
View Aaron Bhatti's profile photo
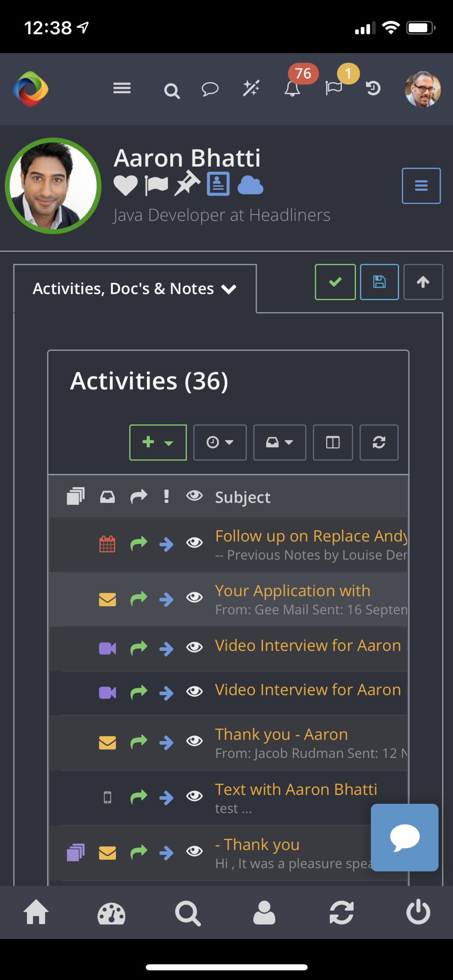click(x=53, y=186)
